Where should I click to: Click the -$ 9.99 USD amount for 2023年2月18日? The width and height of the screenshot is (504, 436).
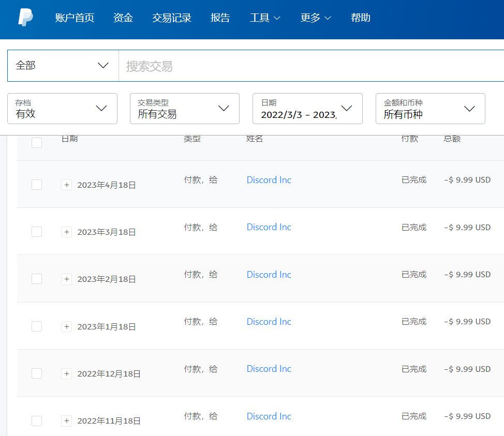(467, 275)
